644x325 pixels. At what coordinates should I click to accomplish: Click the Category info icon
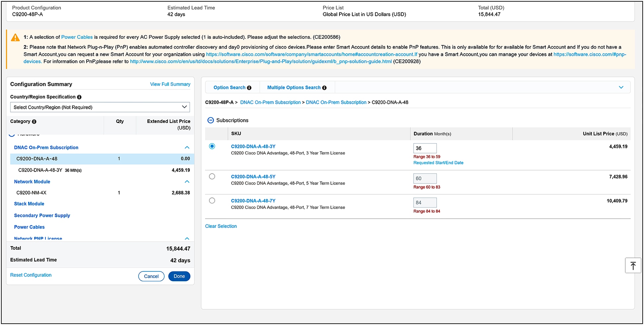[x=34, y=122]
